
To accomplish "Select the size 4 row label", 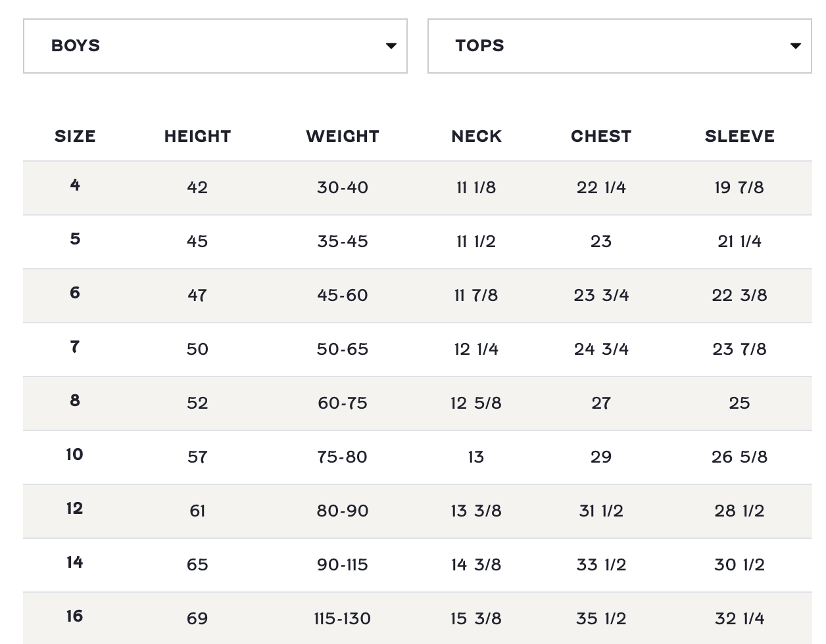I will click(75, 185).
